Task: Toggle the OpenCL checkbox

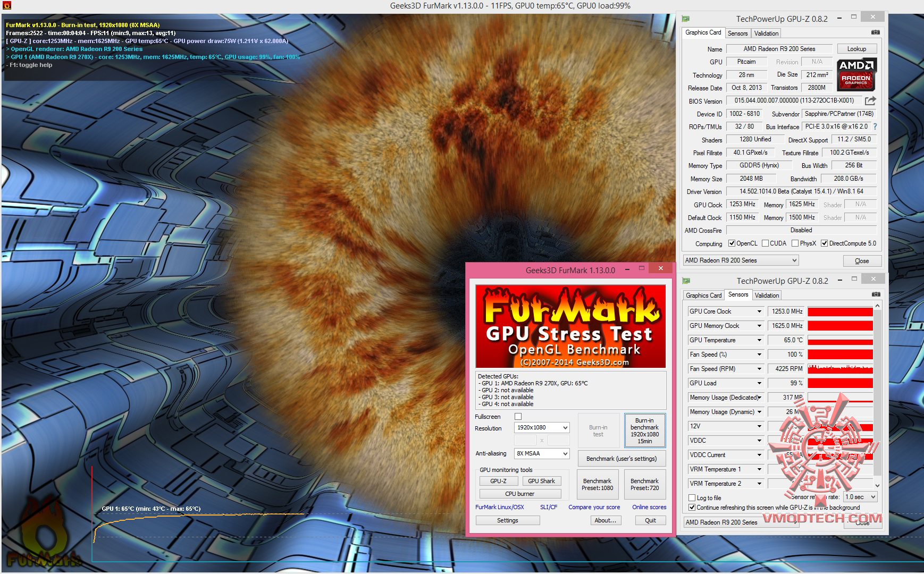Action: tap(732, 243)
